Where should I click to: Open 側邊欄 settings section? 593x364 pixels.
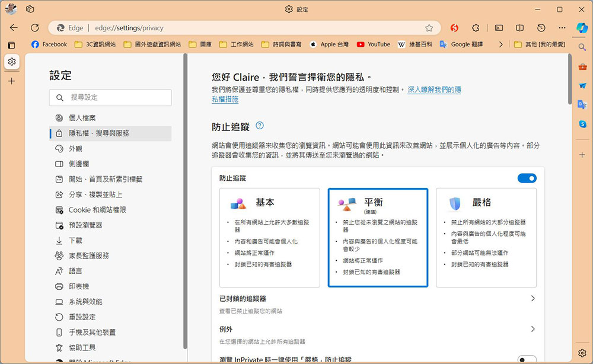coord(110,164)
